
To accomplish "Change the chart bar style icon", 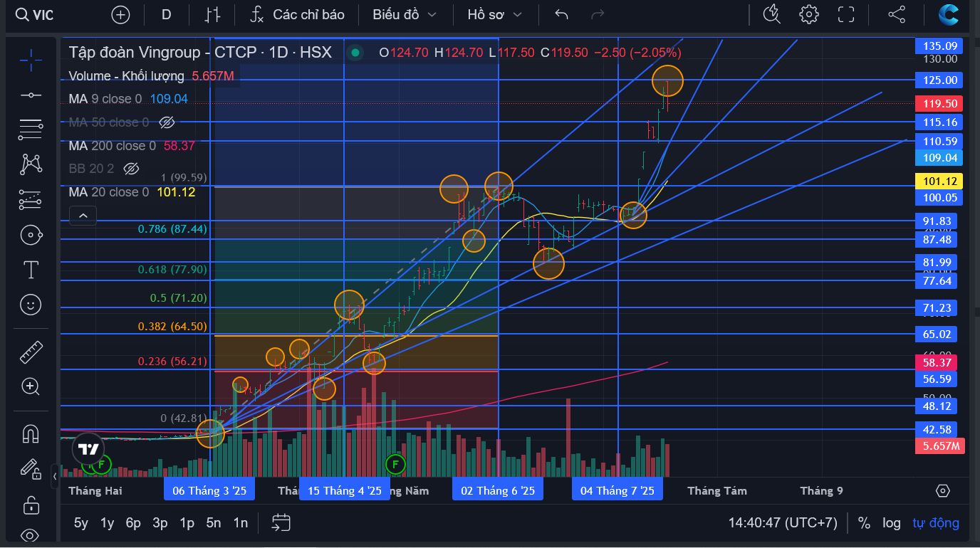I will click(213, 14).
